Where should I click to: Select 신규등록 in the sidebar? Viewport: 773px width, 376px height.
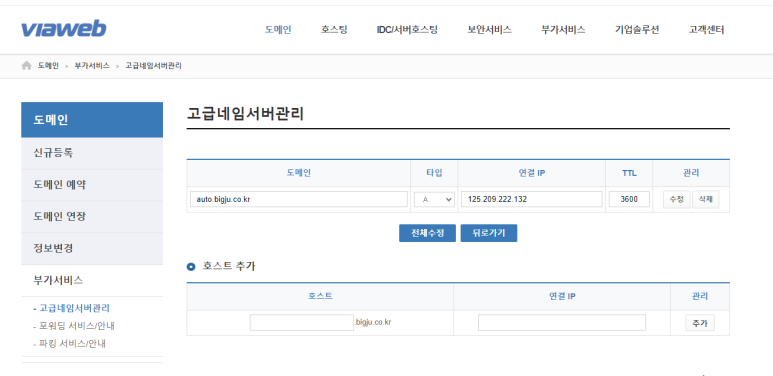[x=92, y=153]
